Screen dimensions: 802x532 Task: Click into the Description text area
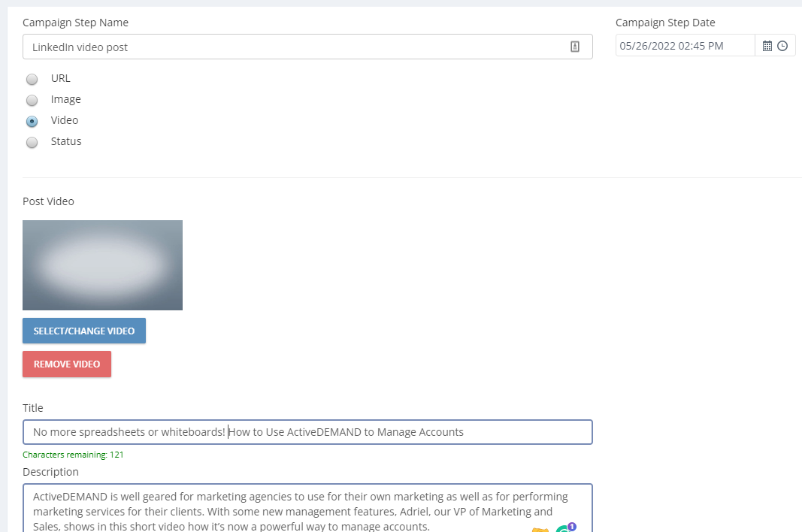tap(307, 508)
